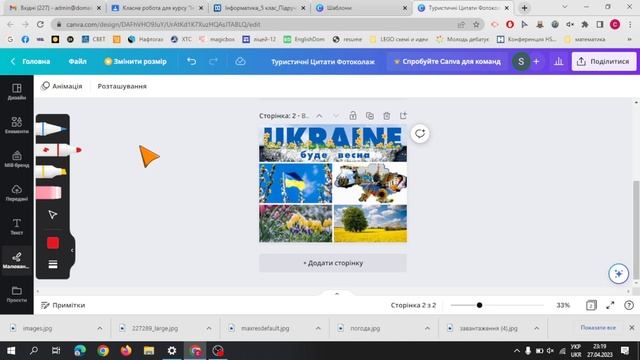Lock the page with padlock icon
The height and width of the screenshot is (360, 640).
point(353,116)
